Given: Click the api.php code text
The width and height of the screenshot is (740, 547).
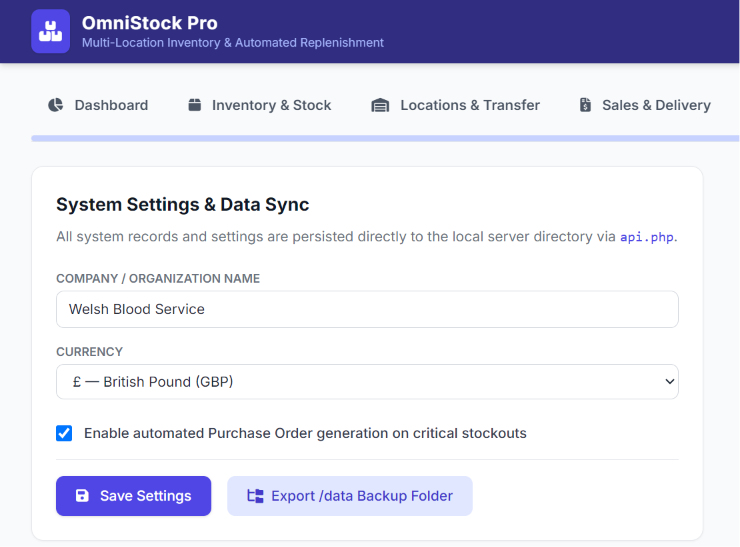Looking at the screenshot, I should click(647, 236).
